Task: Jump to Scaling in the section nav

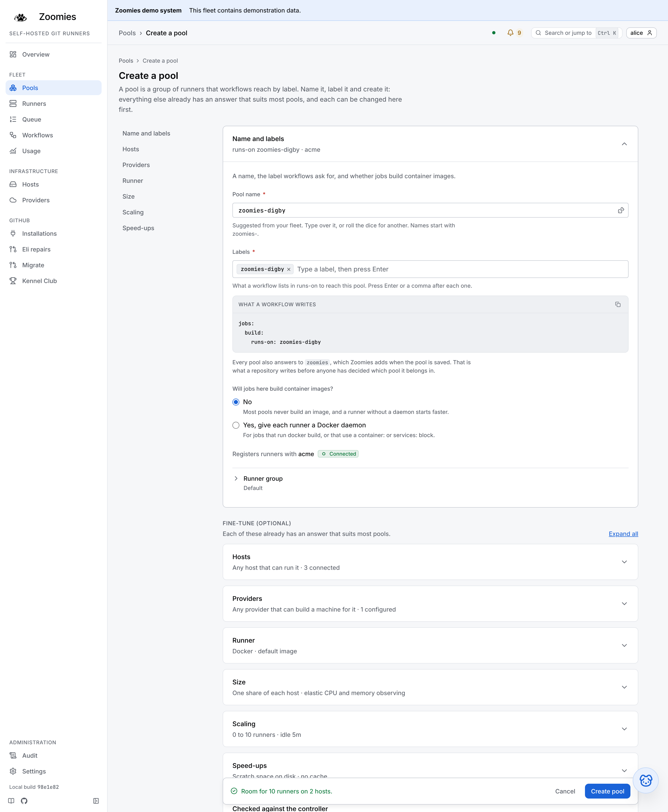Action: pyautogui.click(x=133, y=212)
